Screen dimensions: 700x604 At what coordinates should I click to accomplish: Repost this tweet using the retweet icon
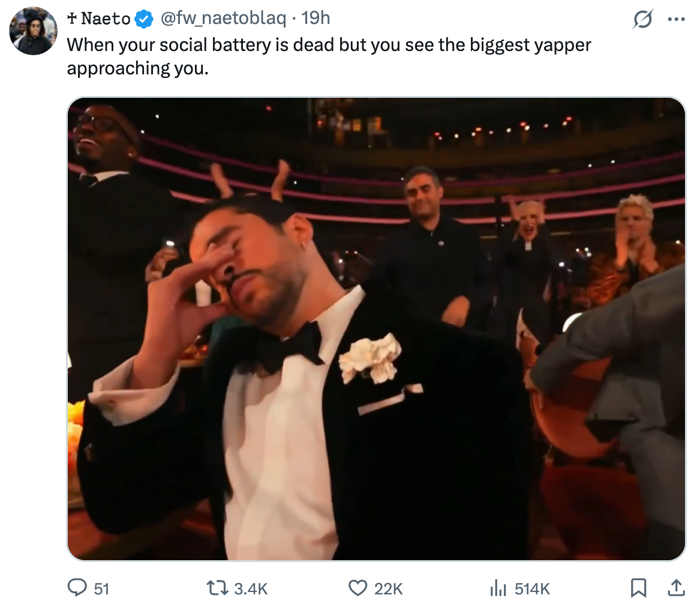point(217,588)
